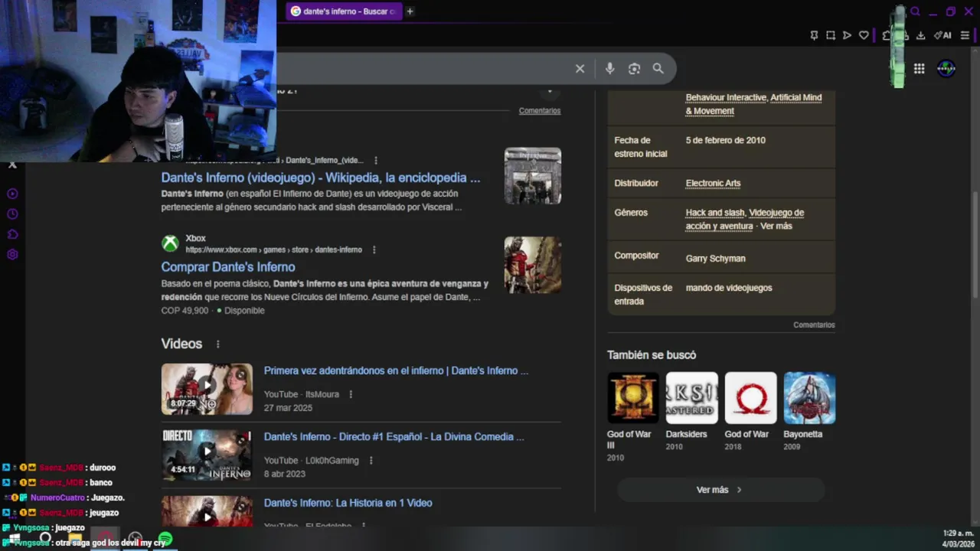Play the 8:07:29 video thumbnail

207,389
